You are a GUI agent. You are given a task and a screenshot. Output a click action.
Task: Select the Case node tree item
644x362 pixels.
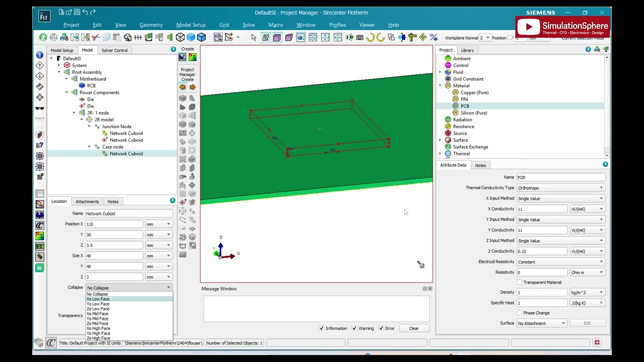click(113, 147)
